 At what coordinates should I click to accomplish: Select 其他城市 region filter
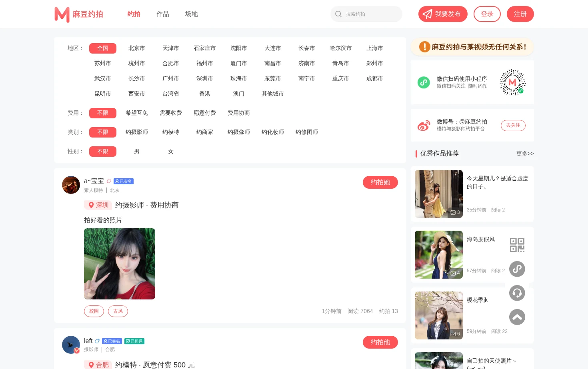point(273,94)
